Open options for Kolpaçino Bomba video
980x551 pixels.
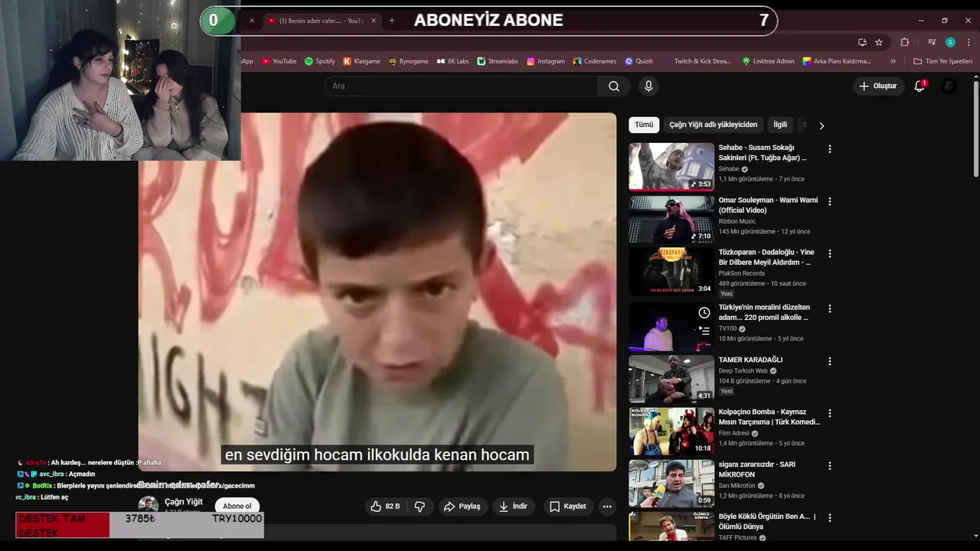tap(829, 413)
